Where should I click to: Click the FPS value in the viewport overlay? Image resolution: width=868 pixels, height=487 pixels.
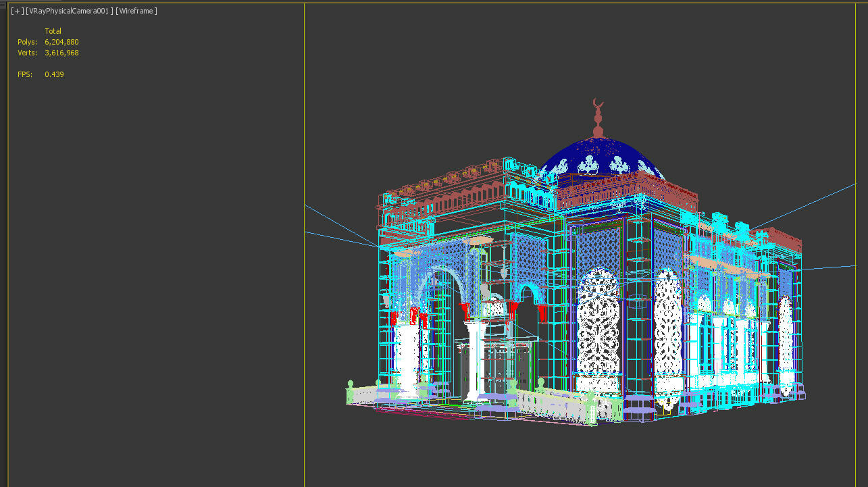[x=53, y=74]
